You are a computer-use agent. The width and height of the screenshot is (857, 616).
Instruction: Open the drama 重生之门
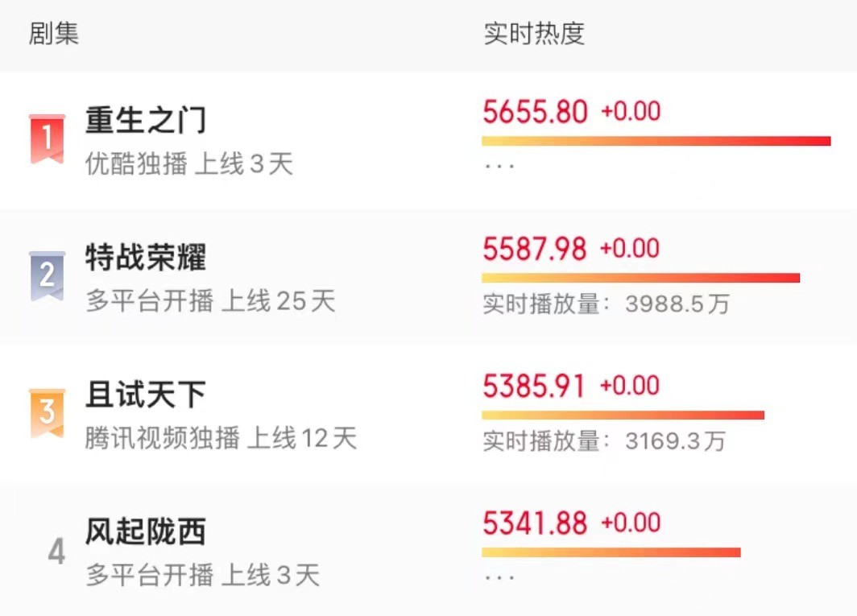coord(145,118)
